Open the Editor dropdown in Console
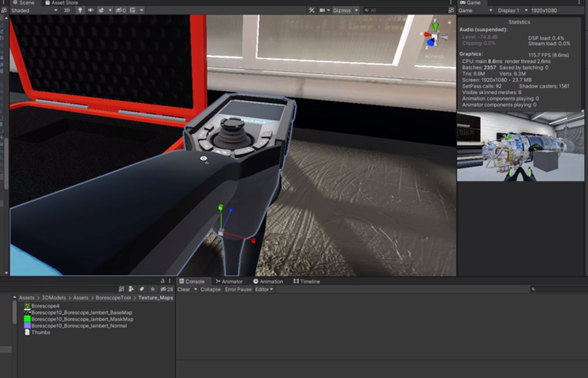Screen dimensions: 588x378 264,289
